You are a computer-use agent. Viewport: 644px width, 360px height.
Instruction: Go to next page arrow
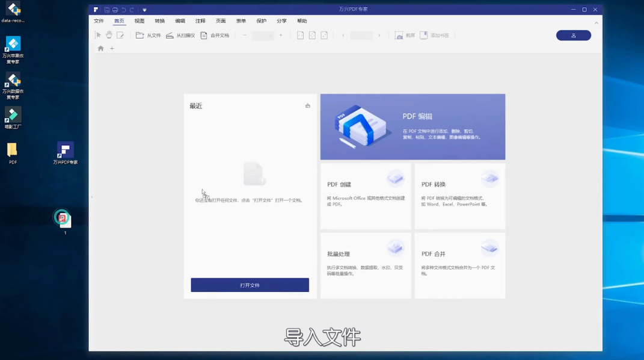click(x=379, y=36)
